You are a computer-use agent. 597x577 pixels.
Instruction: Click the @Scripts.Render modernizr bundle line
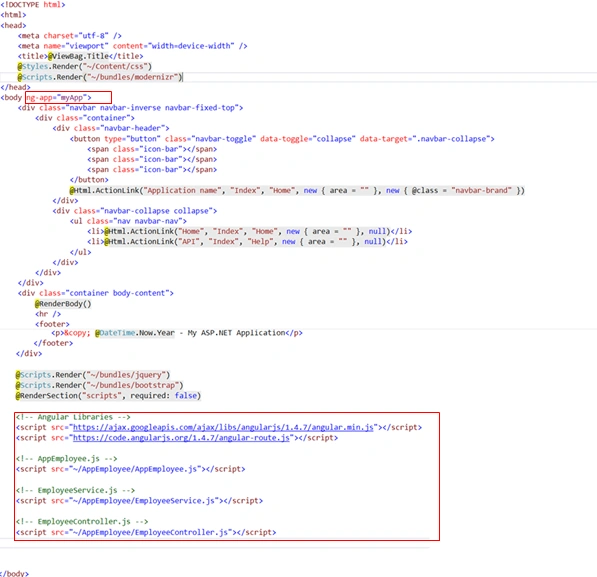100,77
